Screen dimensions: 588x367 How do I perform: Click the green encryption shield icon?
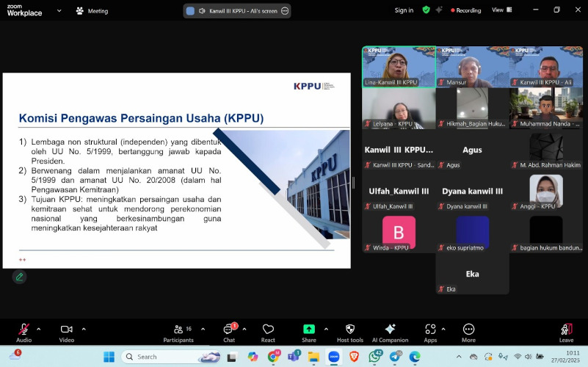click(x=426, y=10)
